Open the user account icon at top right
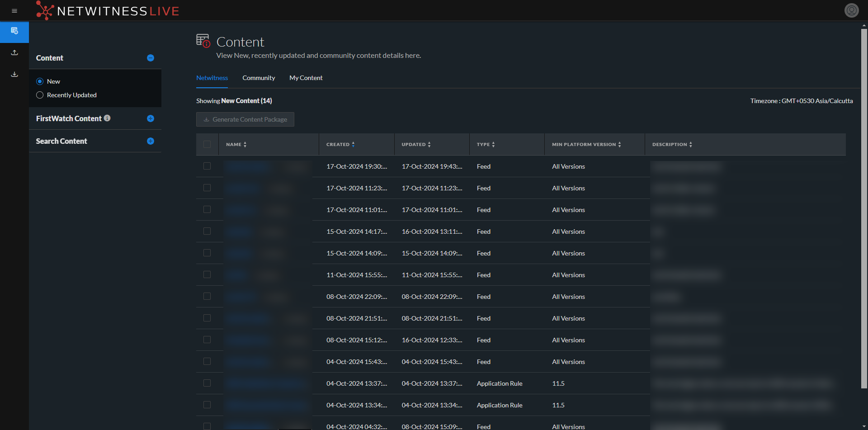Image resolution: width=868 pixels, height=430 pixels. 851,10
